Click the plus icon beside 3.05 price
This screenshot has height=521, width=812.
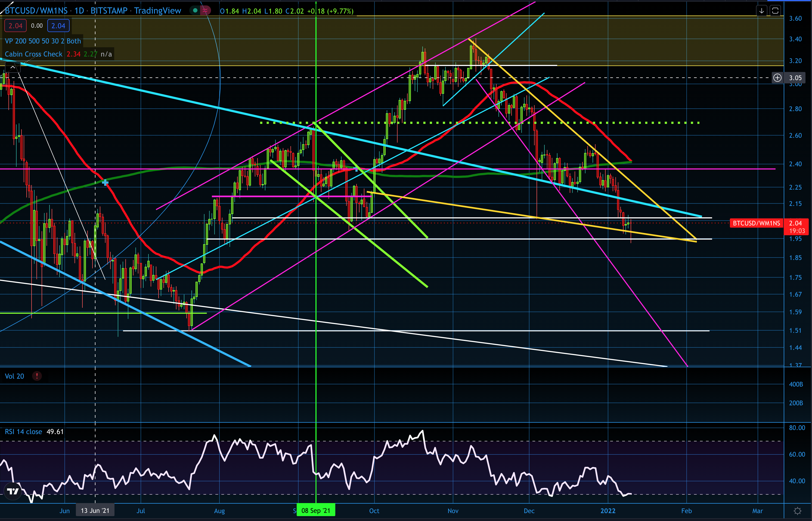(777, 78)
